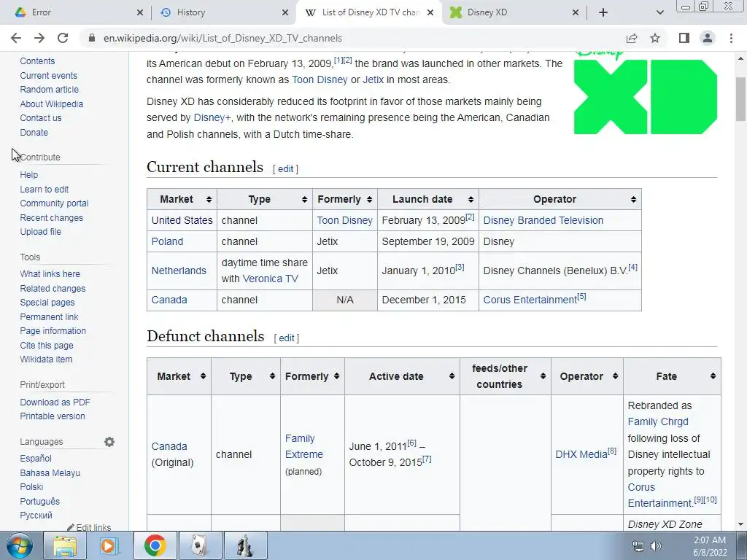Go forward in browser history

(x=39, y=38)
